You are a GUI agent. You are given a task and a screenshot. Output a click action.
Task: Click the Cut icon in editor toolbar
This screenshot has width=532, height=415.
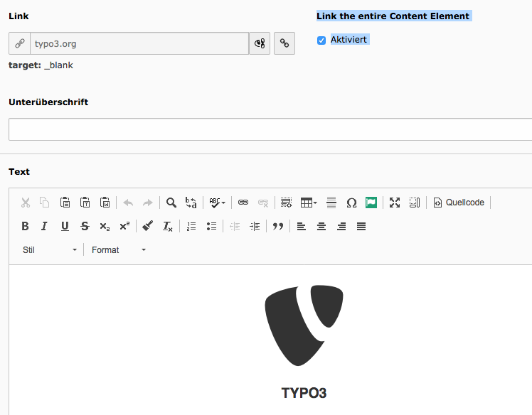pos(26,203)
